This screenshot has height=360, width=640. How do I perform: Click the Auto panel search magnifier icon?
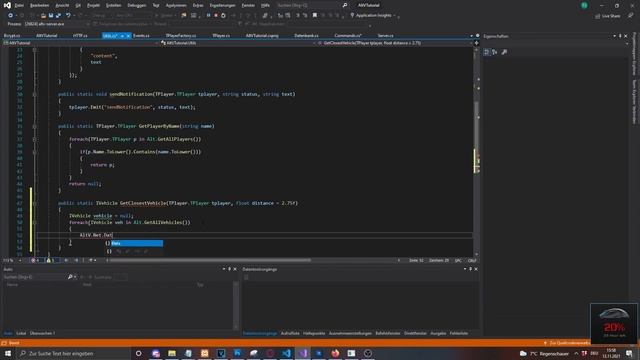70,277
